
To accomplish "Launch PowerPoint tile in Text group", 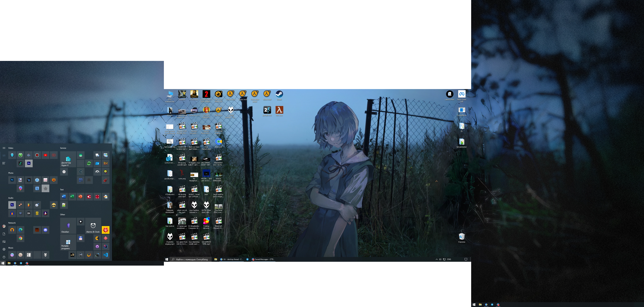I will 80,197.
